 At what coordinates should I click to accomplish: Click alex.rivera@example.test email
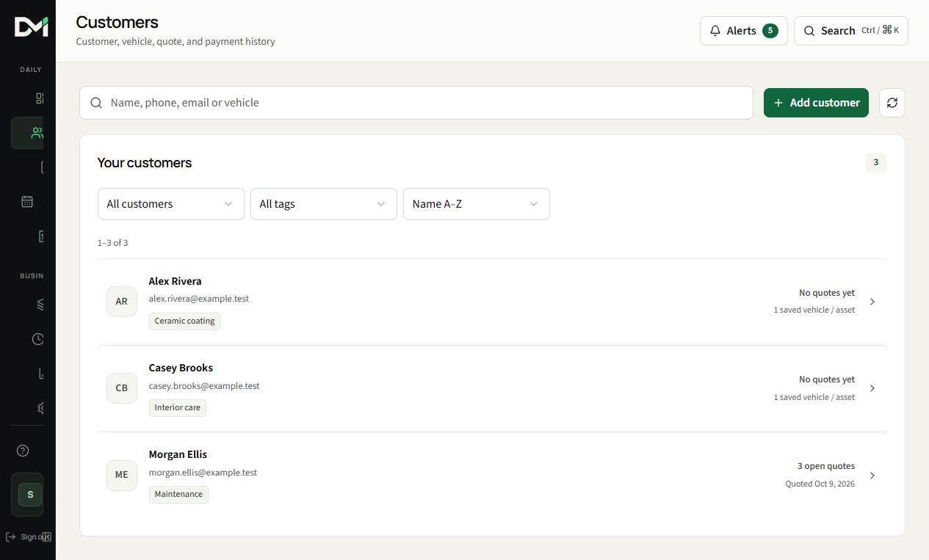199,299
